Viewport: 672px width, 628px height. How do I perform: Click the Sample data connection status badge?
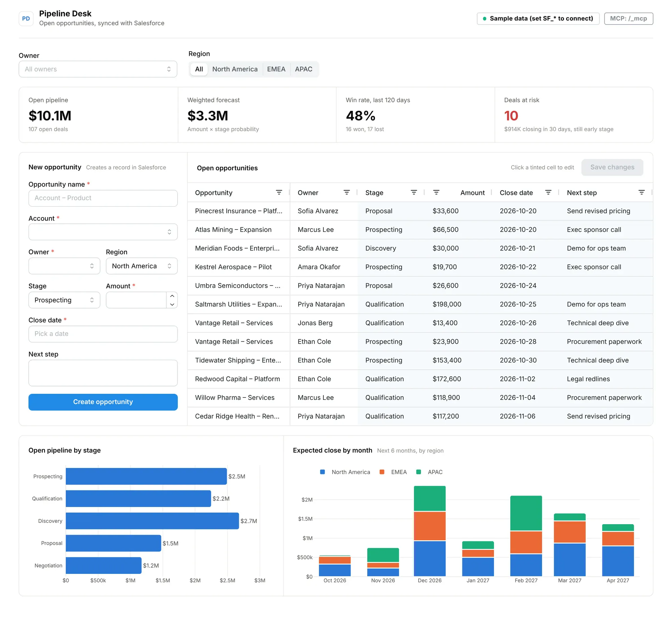[x=538, y=18]
